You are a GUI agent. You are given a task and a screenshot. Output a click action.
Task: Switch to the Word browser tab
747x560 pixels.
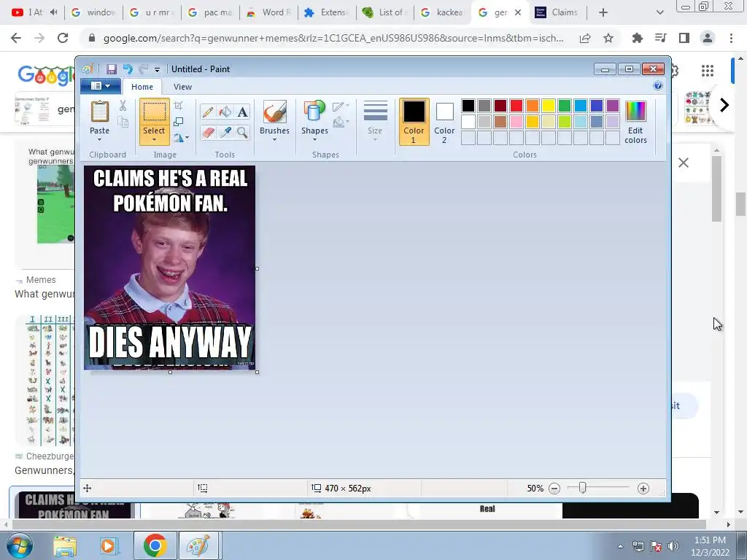pyautogui.click(x=269, y=12)
